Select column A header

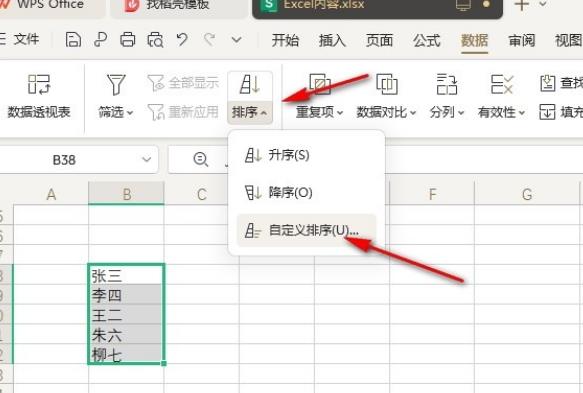pyautogui.click(x=51, y=193)
